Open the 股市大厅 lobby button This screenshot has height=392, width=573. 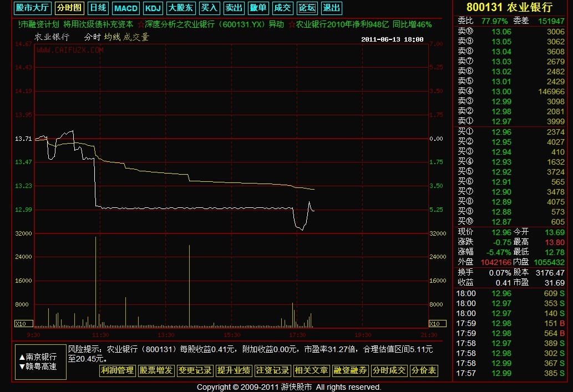coord(32,8)
